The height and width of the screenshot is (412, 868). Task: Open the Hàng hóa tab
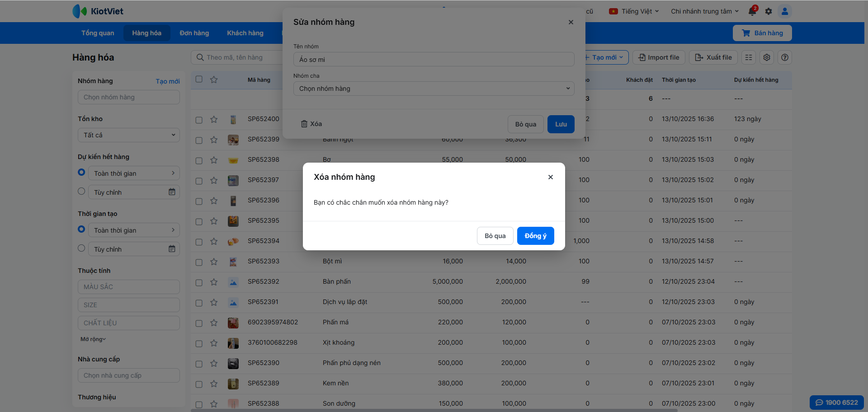(146, 33)
